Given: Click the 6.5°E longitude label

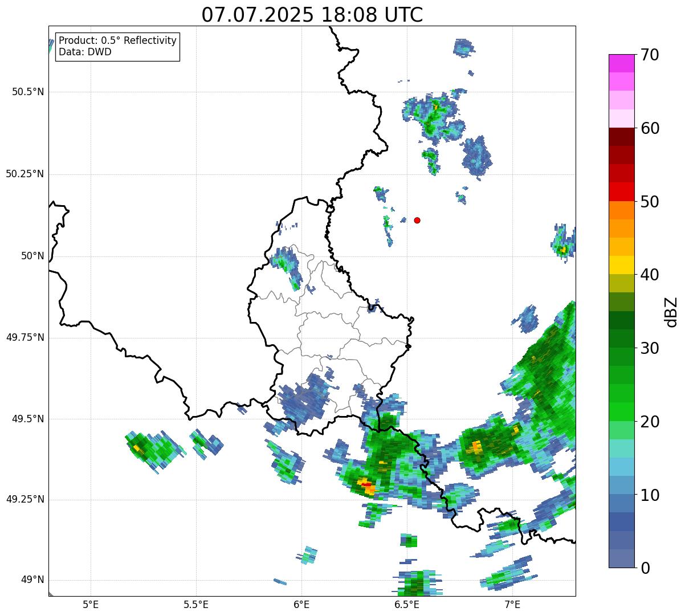Looking at the screenshot, I should (x=407, y=604).
